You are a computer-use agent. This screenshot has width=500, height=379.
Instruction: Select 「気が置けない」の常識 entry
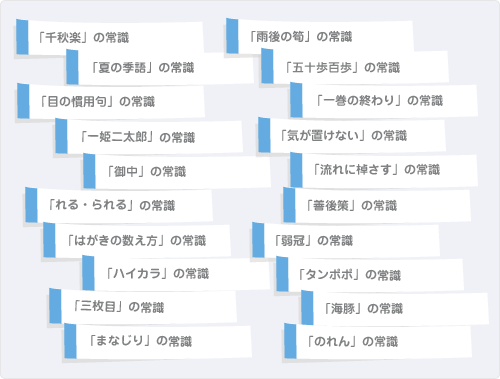[x=352, y=135]
